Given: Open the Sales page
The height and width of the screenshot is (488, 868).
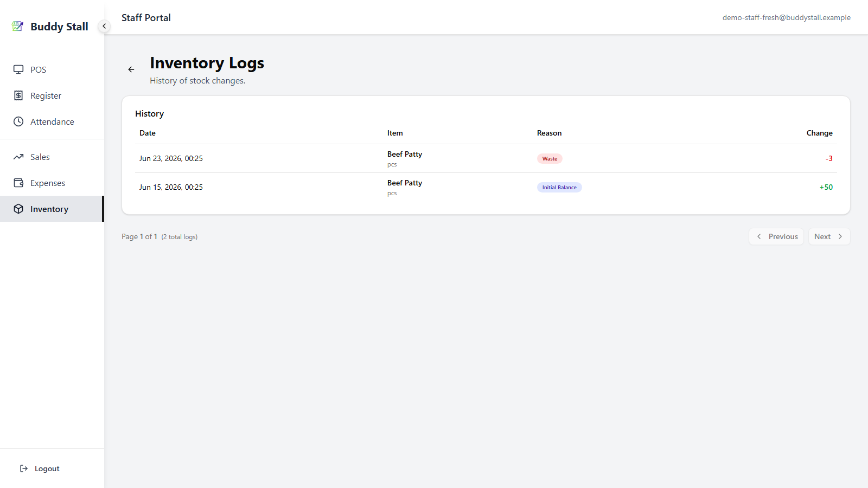Looking at the screenshot, I should (x=52, y=157).
